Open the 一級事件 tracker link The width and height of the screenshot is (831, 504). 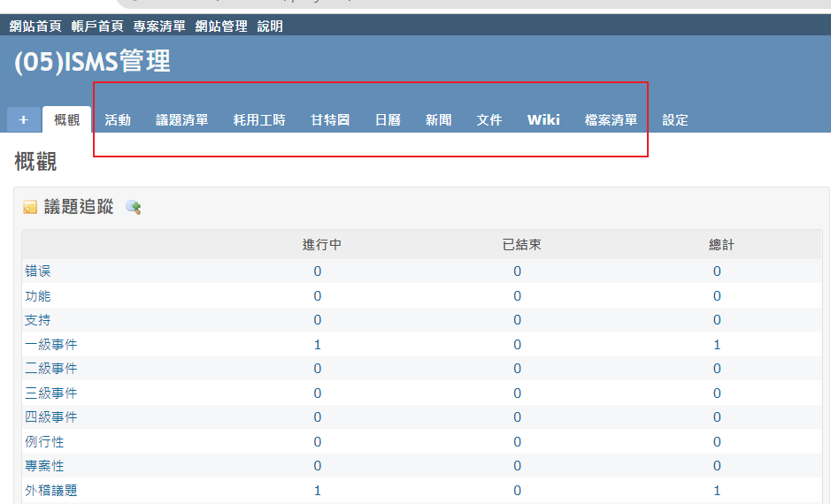(x=50, y=345)
